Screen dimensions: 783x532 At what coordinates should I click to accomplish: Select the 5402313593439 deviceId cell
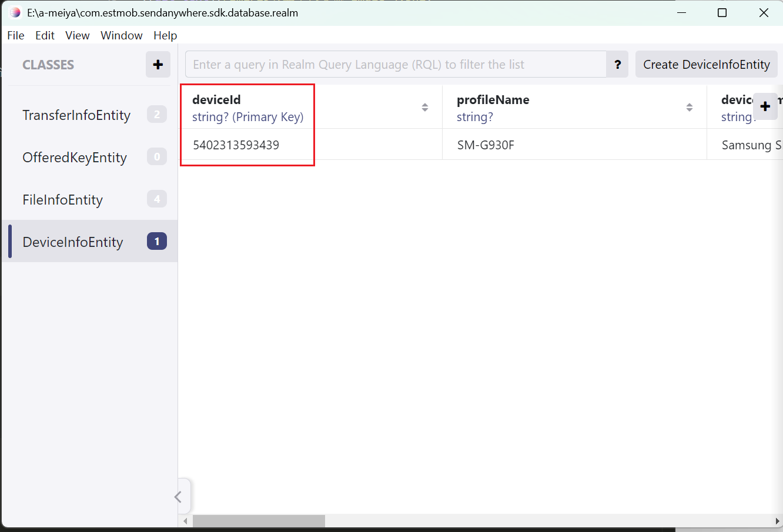[236, 145]
